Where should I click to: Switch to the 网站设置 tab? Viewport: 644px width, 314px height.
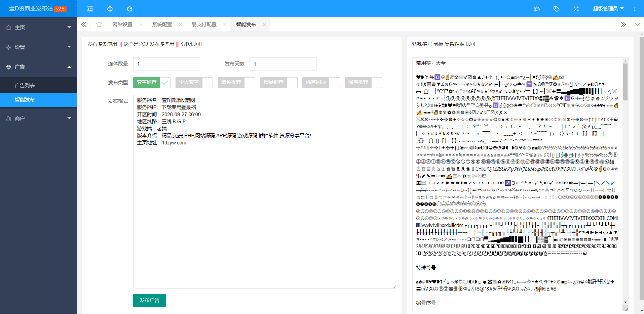click(x=122, y=25)
